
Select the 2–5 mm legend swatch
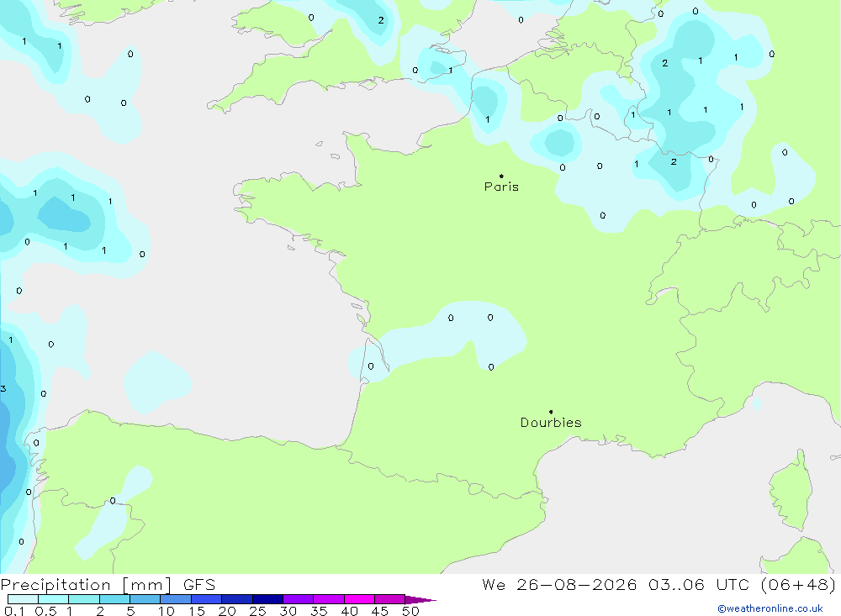click(x=114, y=599)
